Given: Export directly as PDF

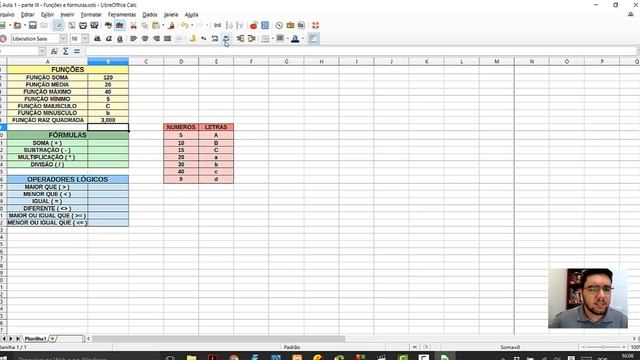Looking at the screenshot, I should [72, 25].
